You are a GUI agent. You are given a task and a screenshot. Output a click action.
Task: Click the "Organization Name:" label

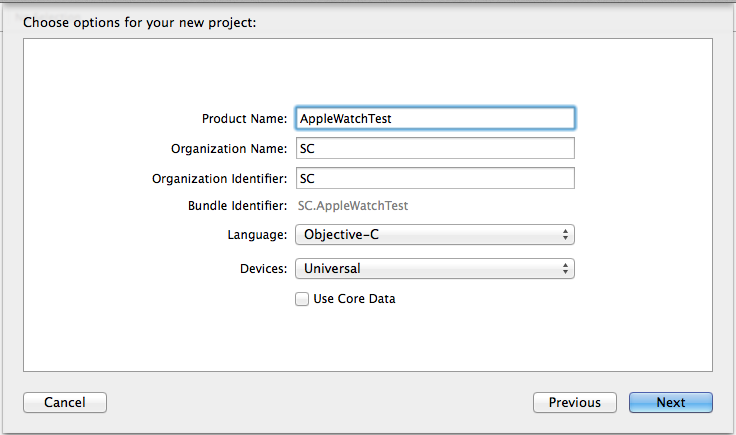[x=230, y=148]
